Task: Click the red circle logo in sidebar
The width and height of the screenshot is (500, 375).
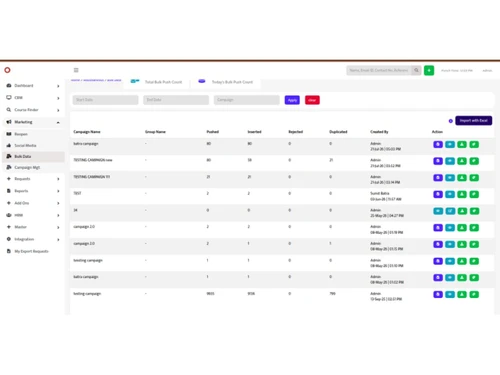Action: point(7,70)
